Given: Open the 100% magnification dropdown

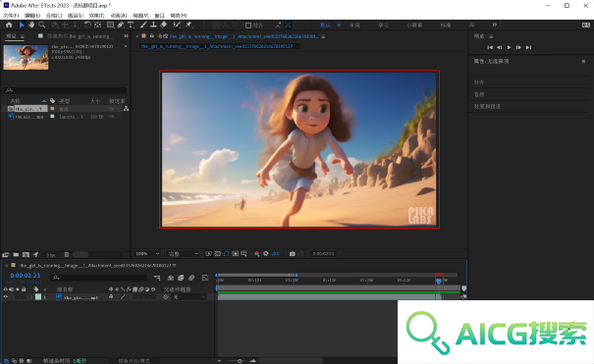Looking at the screenshot, I should 147,253.
